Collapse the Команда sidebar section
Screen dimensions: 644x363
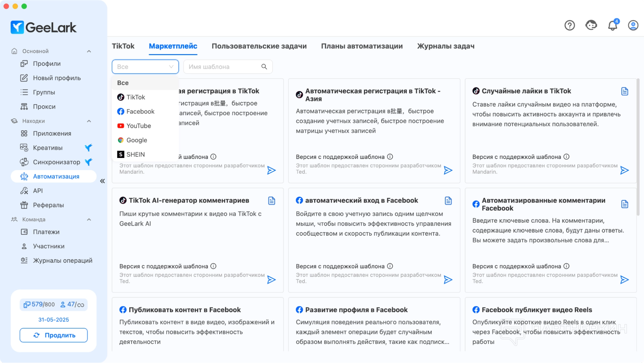click(x=89, y=220)
